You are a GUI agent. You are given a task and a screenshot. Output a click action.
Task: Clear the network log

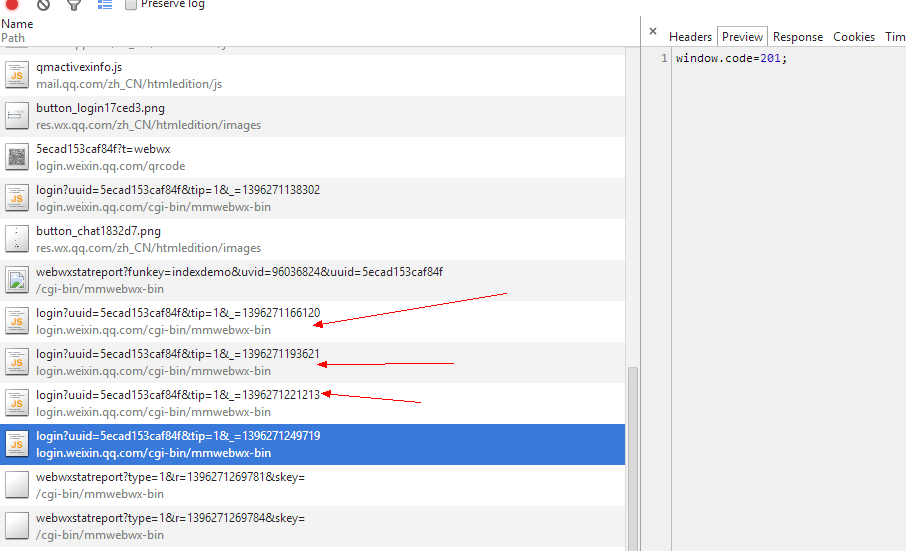click(43, 5)
